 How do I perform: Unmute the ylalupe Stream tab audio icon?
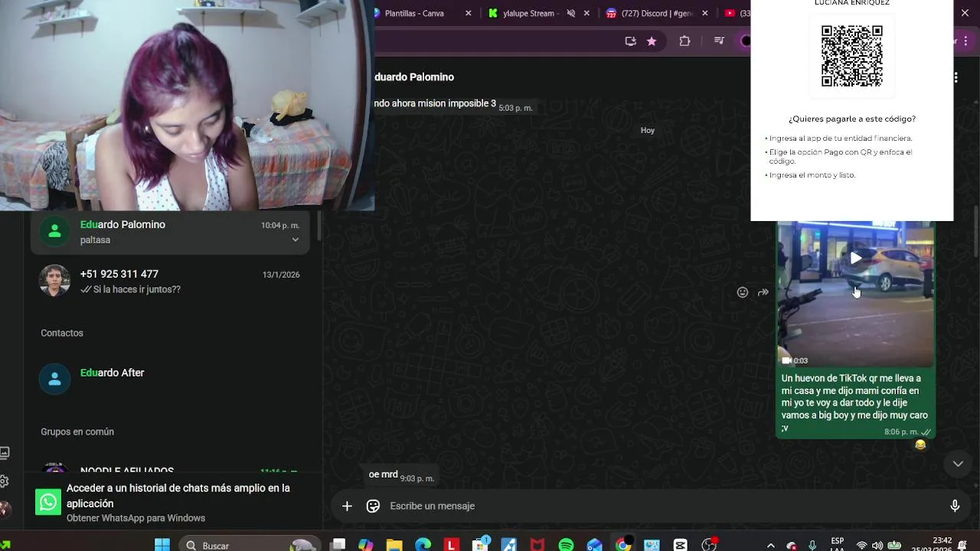[x=570, y=13]
